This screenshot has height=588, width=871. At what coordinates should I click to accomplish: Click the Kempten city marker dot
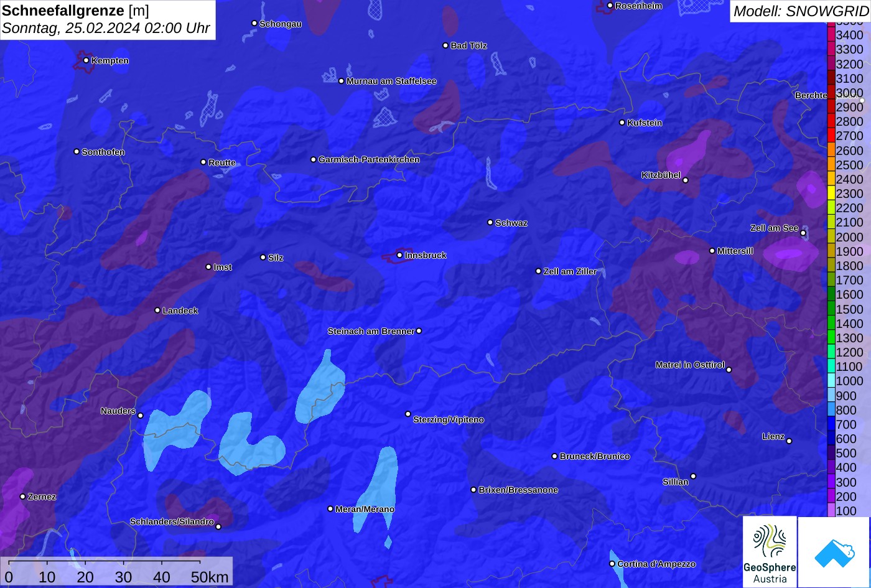[x=86, y=60]
